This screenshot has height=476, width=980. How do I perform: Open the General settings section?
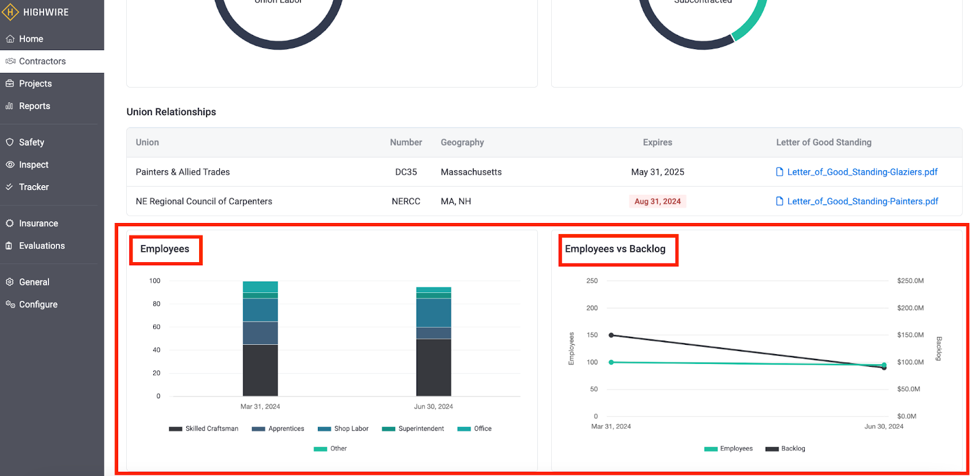click(x=34, y=282)
